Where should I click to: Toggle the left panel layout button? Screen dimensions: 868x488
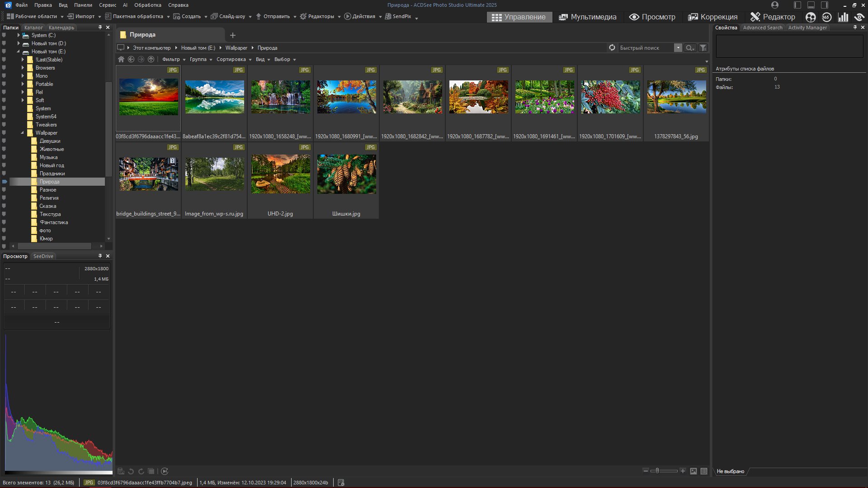(x=797, y=5)
